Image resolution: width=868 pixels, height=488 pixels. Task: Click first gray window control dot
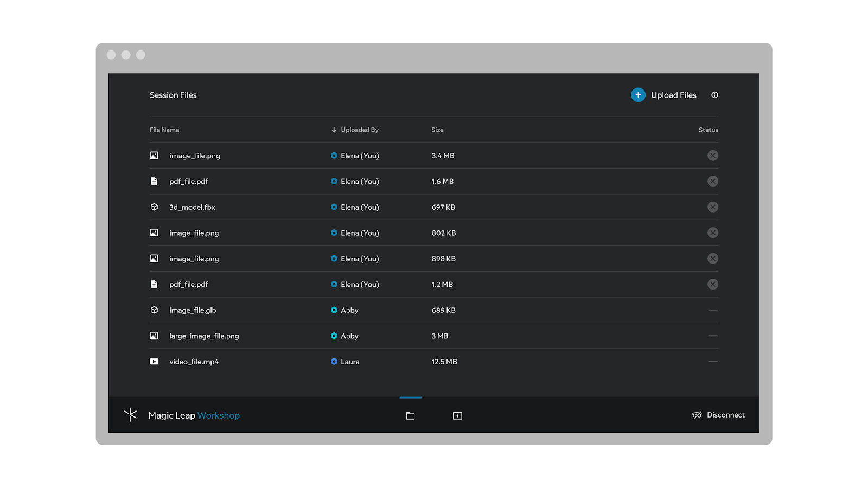[x=111, y=55]
